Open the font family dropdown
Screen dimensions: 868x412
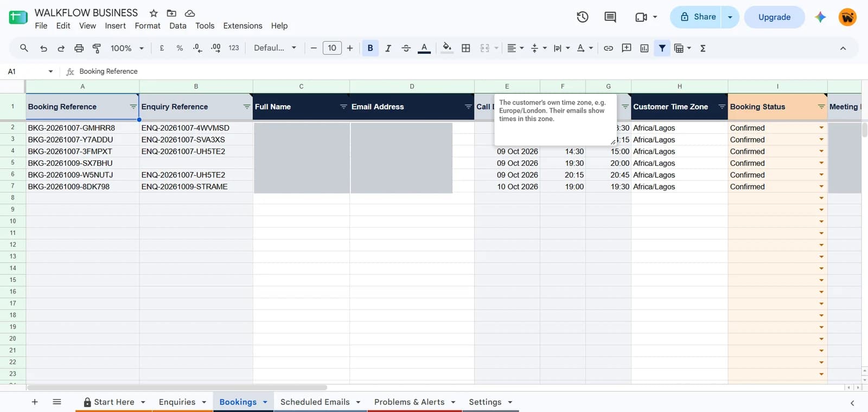(x=275, y=48)
